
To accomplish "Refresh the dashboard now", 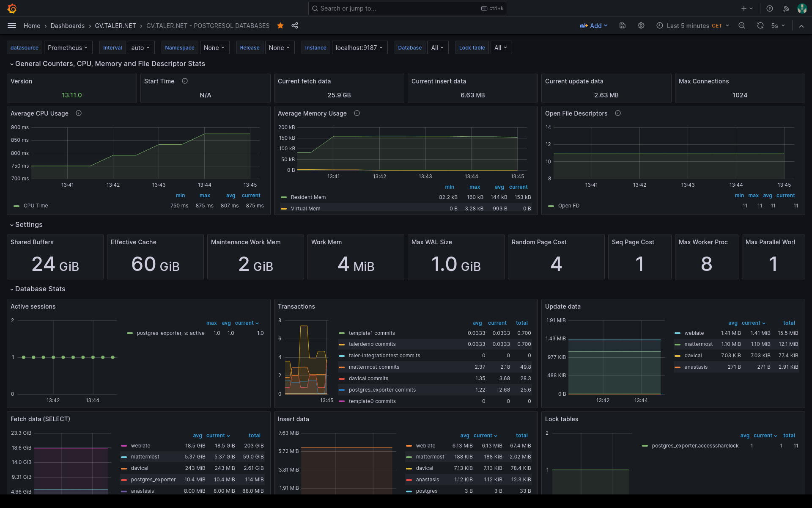I will pos(760,26).
